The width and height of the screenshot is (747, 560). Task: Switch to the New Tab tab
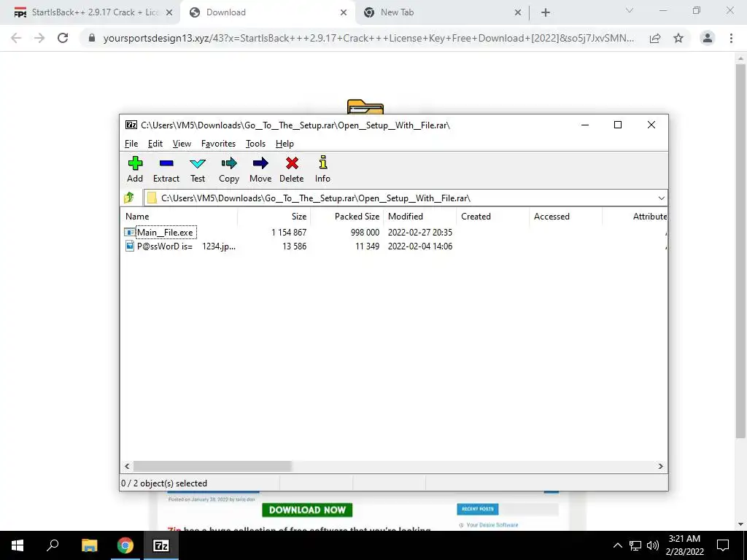tap(398, 12)
